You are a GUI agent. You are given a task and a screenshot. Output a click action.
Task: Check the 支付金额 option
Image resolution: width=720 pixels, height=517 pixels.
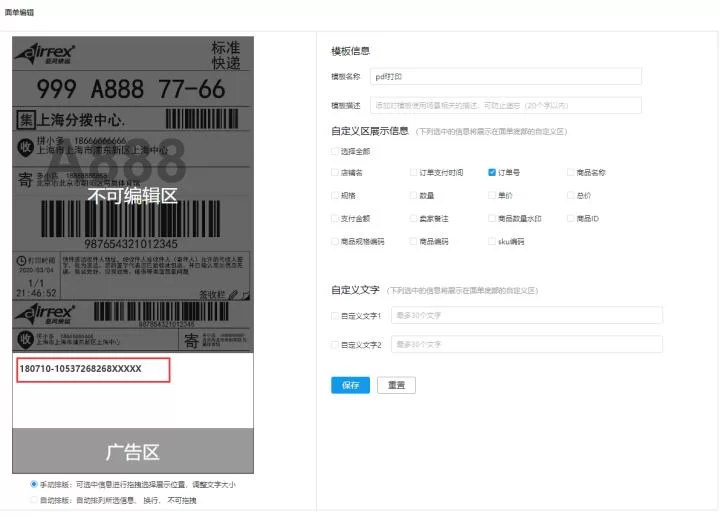335,218
